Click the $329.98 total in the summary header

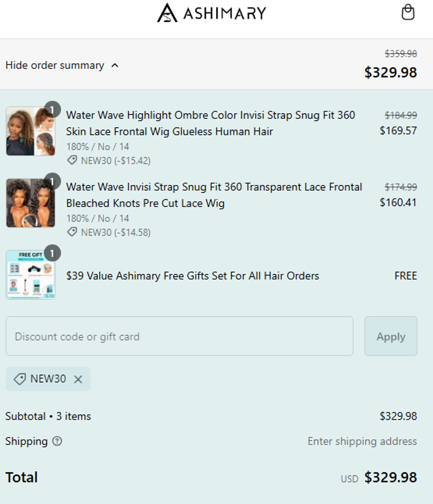coord(390,72)
